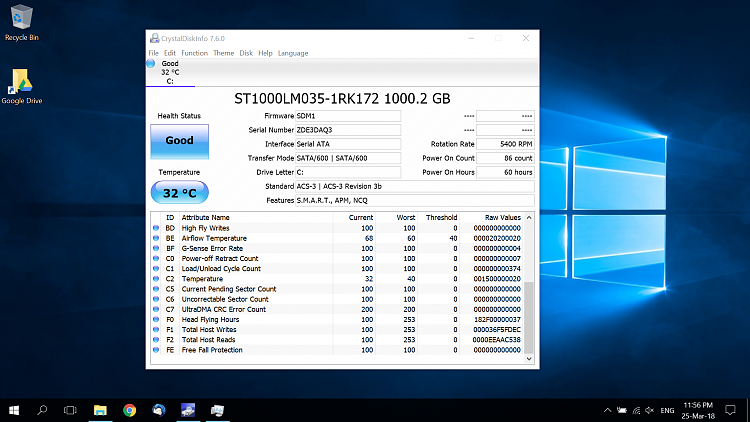
Task: Click the battery icon in system tray
Action: click(622, 411)
